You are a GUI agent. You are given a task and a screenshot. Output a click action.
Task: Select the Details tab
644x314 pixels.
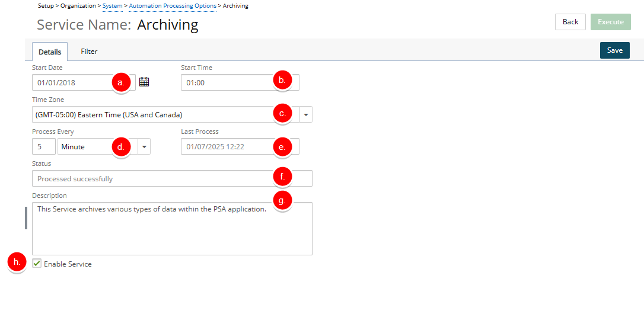(50, 52)
